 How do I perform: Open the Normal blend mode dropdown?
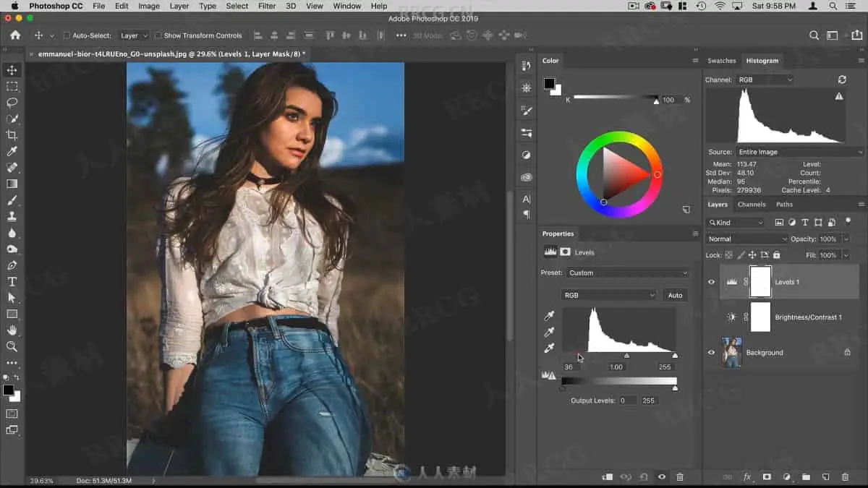tap(747, 239)
